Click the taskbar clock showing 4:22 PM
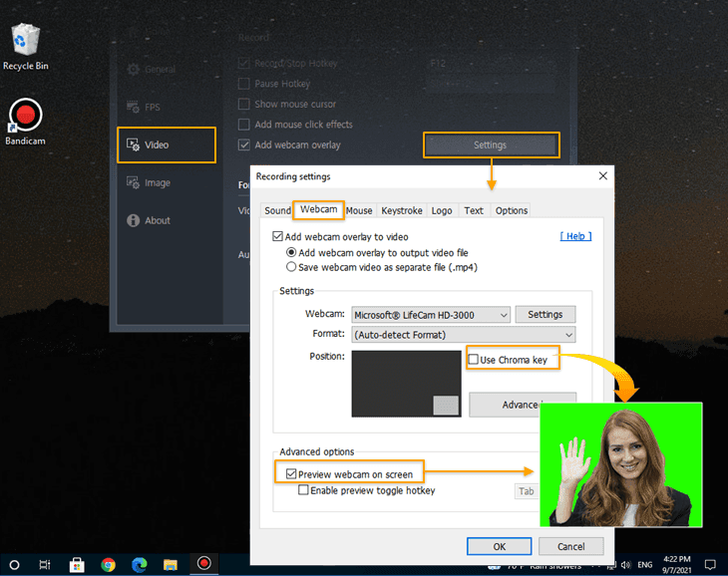Image resolution: width=728 pixels, height=576 pixels. tap(677, 564)
